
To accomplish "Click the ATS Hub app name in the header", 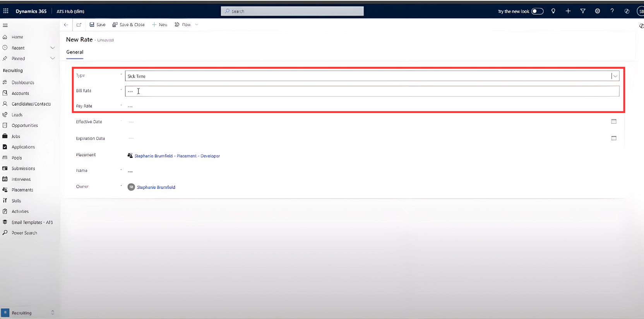I will coord(70,11).
